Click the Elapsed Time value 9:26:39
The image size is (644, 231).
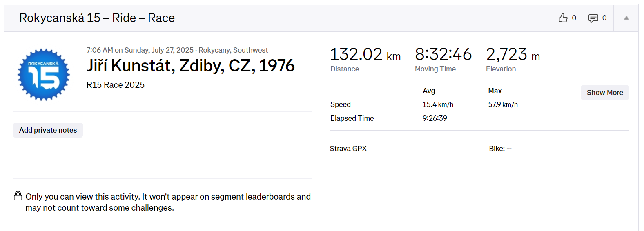(435, 118)
